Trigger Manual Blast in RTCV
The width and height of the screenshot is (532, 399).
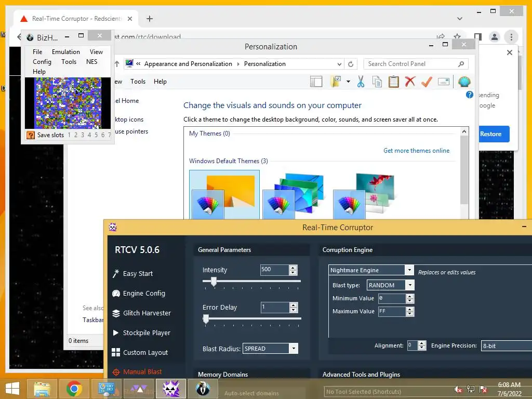(137, 372)
